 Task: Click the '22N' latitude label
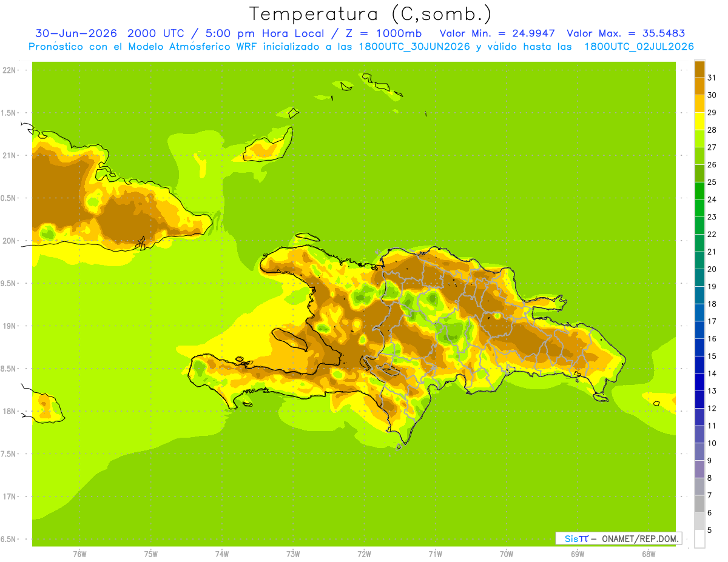click(9, 70)
